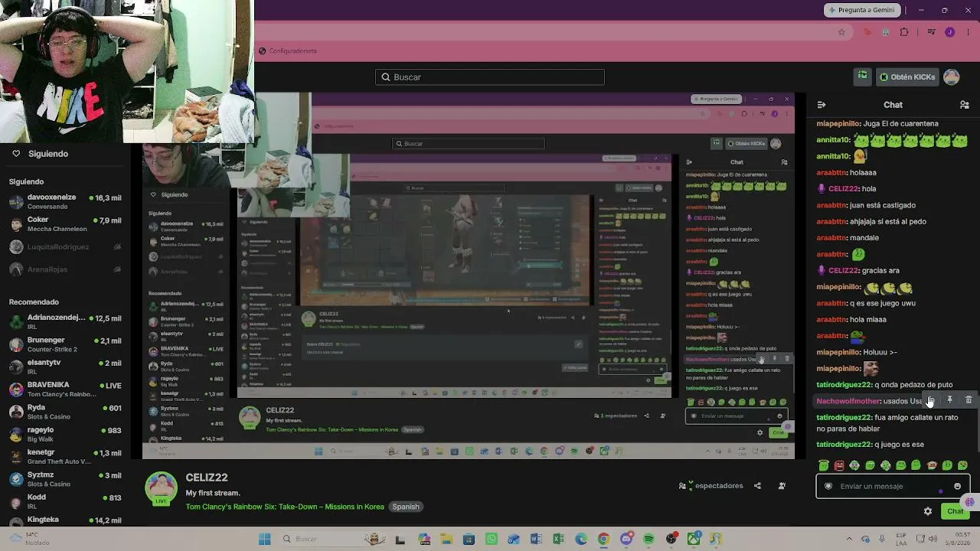The height and width of the screenshot is (551, 980).
Task: Open CELIZ22 channel avatar
Action: pyautogui.click(x=162, y=490)
